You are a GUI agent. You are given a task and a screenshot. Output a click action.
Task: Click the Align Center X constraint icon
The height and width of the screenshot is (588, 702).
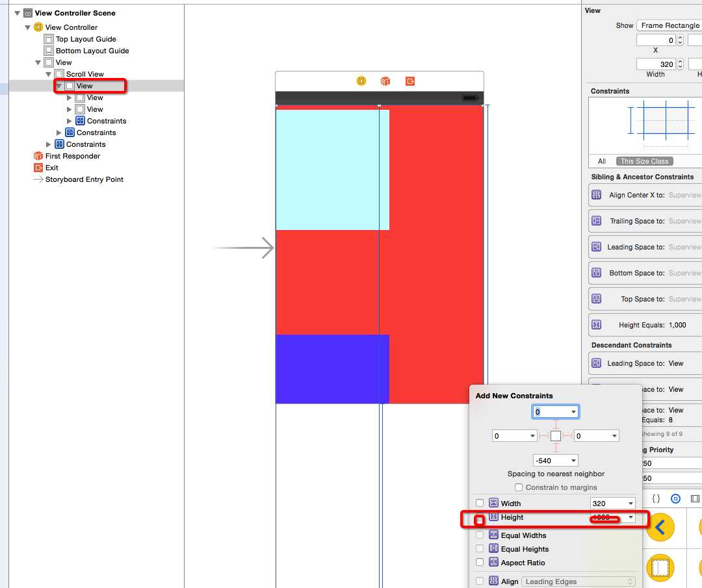pos(596,195)
